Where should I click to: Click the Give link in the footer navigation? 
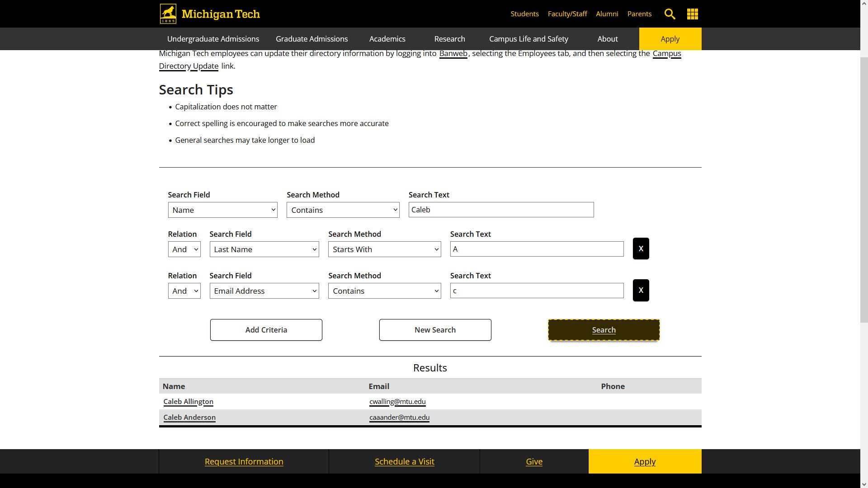534,461
